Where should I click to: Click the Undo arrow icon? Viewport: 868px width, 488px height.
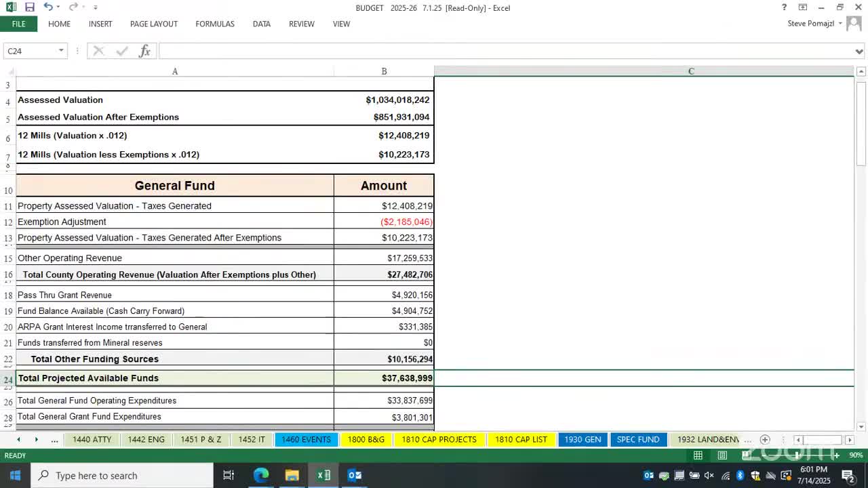click(47, 7)
